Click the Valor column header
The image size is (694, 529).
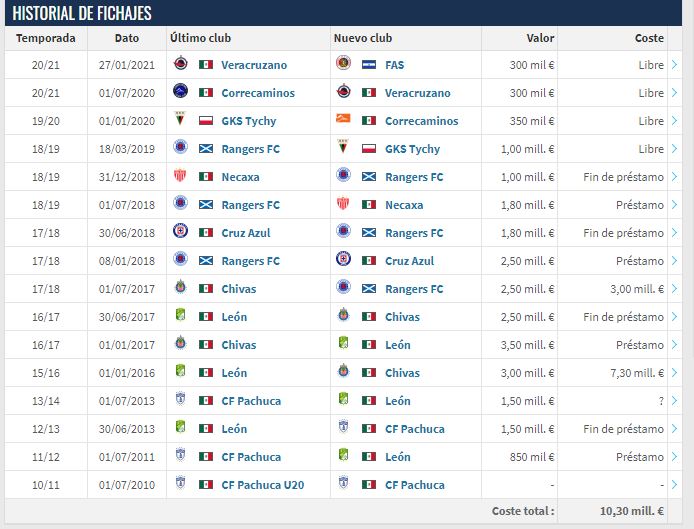(540, 38)
